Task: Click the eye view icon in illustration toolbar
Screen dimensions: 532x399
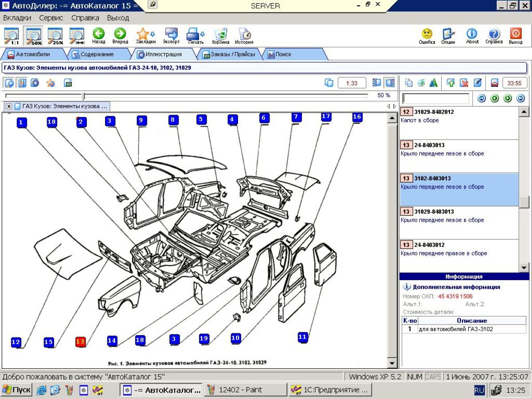Action: (68, 83)
